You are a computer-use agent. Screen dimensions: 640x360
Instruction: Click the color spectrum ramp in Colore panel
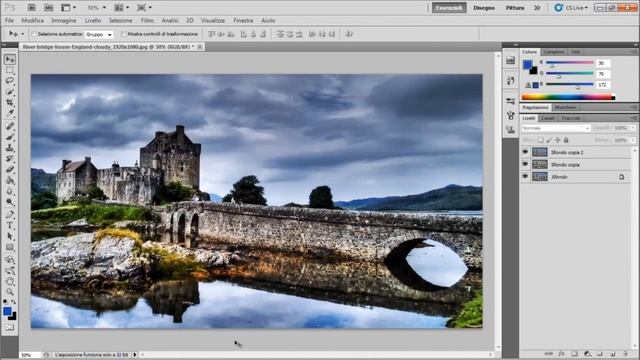pos(568,97)
